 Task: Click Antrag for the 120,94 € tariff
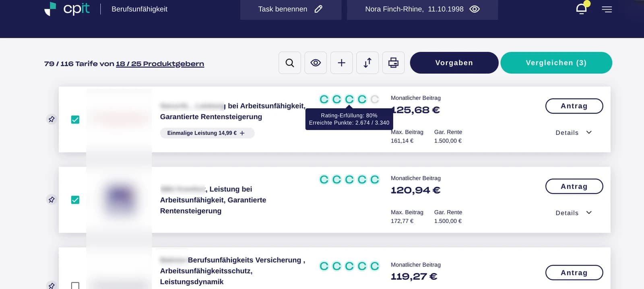pos(574,186)
